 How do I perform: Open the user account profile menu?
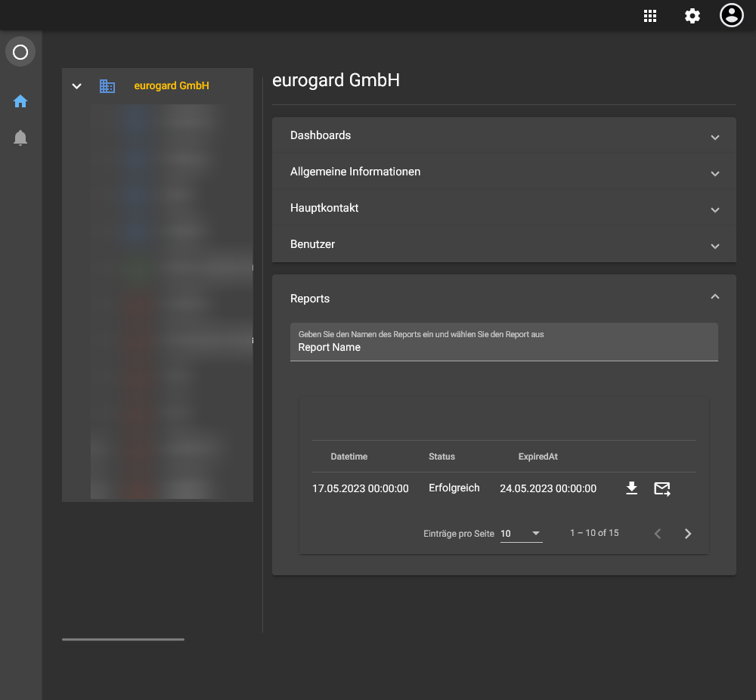click(x=732, y=16)
